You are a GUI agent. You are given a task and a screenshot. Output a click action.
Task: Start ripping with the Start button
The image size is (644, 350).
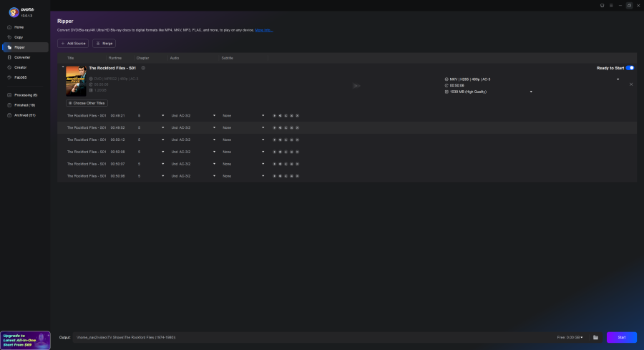[621, 337]
